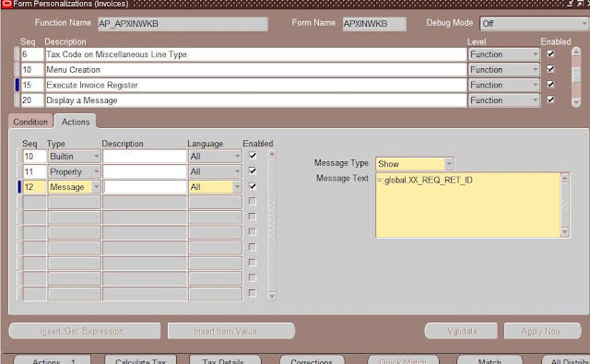590x364 pixels.
Task: Select record indicator for Display a Message row
Action: (x=17, y=100)
